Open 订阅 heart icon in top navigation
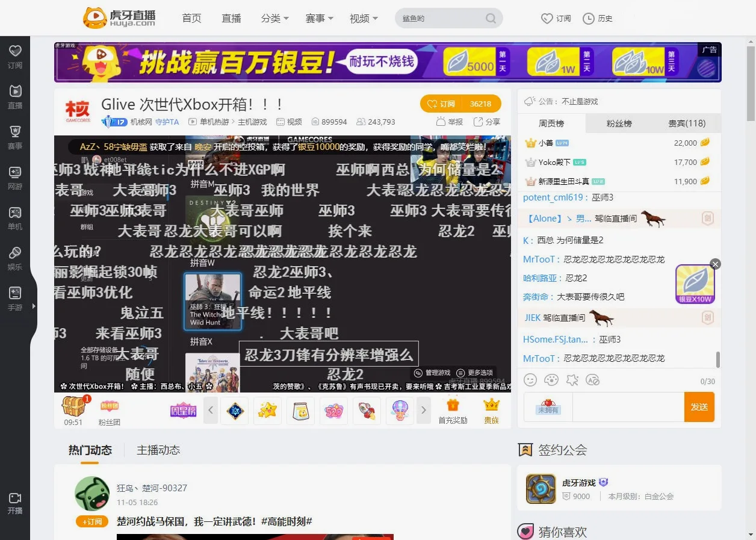Image resolution: width=756 pixels, height=540 pixels. coord(547,19)
